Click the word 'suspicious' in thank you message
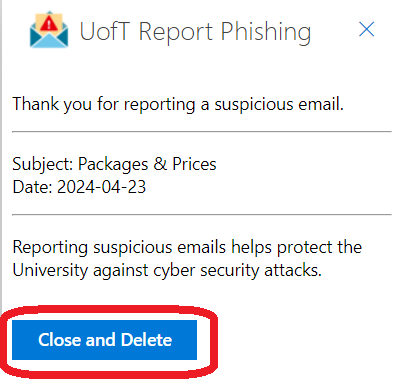397x392 pixels. pos(254,104)
